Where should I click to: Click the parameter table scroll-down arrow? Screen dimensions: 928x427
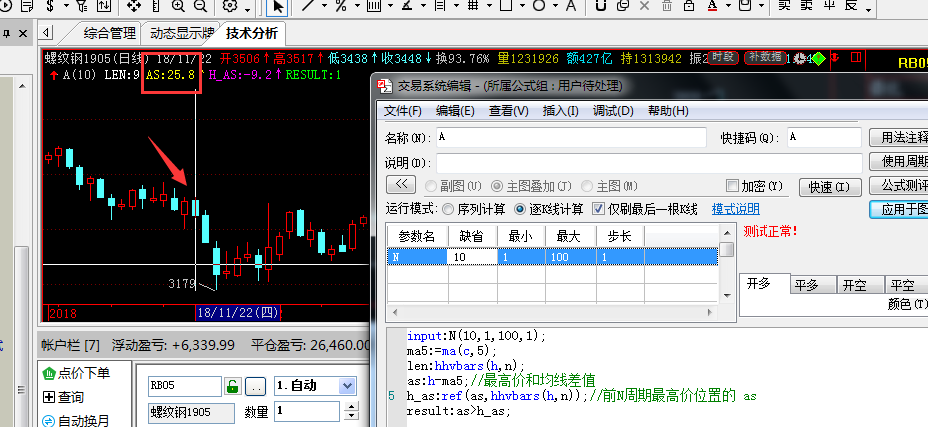click(727, 296)
